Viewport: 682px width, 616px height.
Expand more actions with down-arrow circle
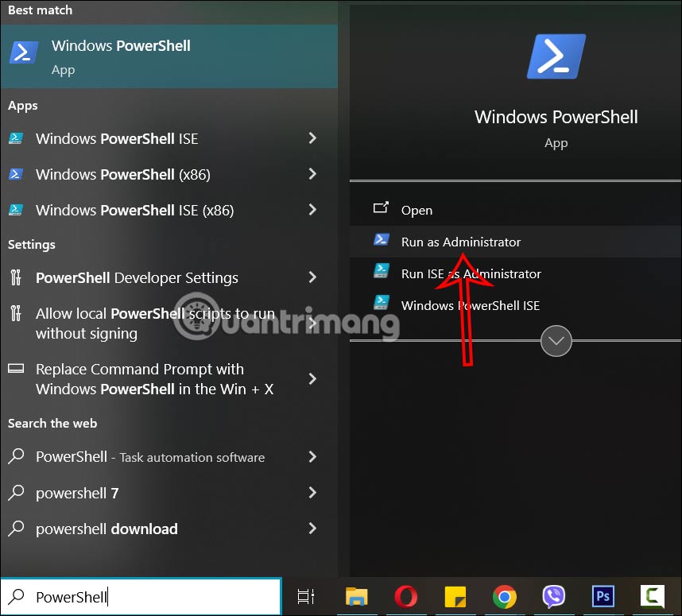click(x=556, y=341)
